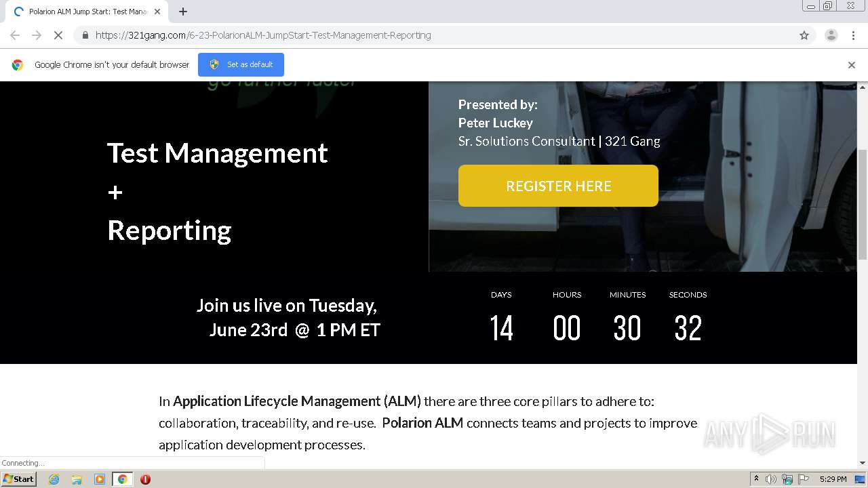Screen dimensions: 868x488
Task: Open the Action Center flag icon
Action: point(804,479)
